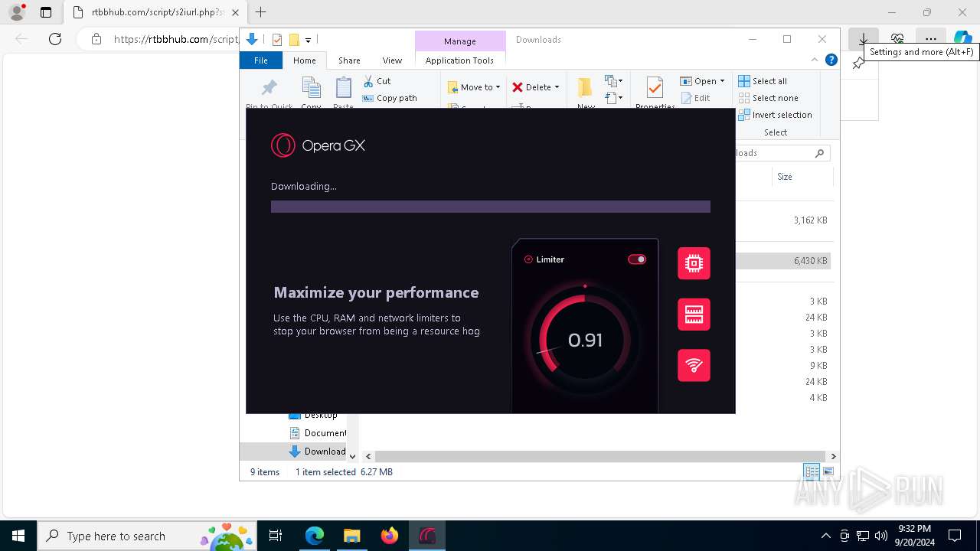Click the horizontal scrollbar in file list

(599, 456)
